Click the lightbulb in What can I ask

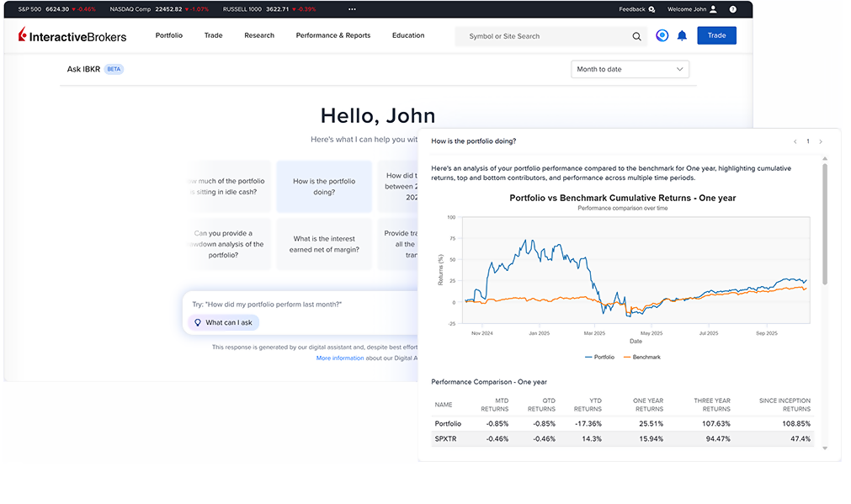(197, 322)
